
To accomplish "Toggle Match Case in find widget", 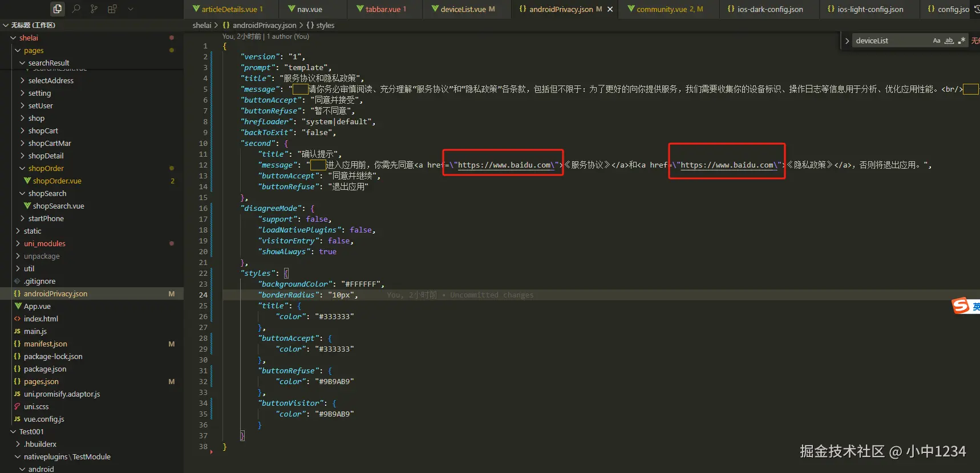I will pyautogui.click(x=937, y=40).
